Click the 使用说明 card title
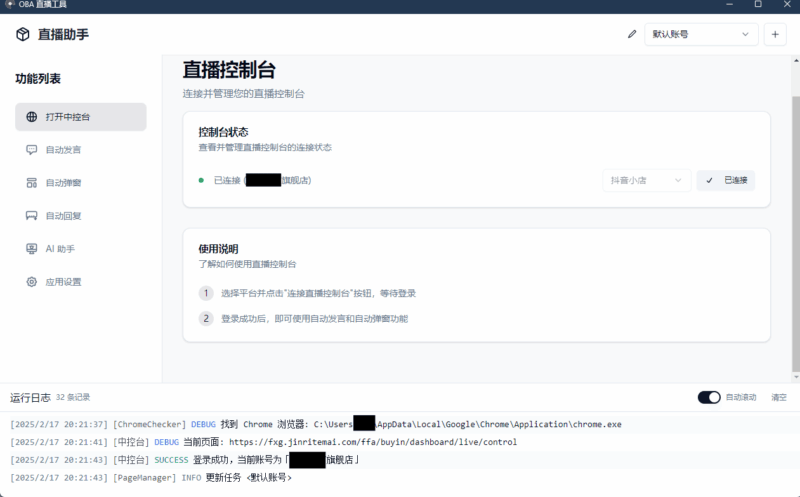800x497 pixels. [x=218, y=249]
